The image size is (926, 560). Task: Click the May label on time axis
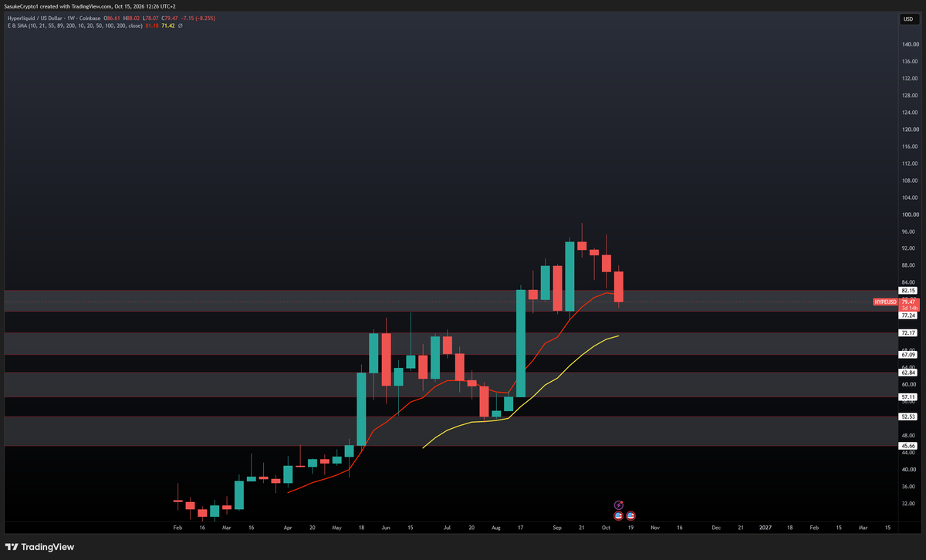[x=336, y=528]
